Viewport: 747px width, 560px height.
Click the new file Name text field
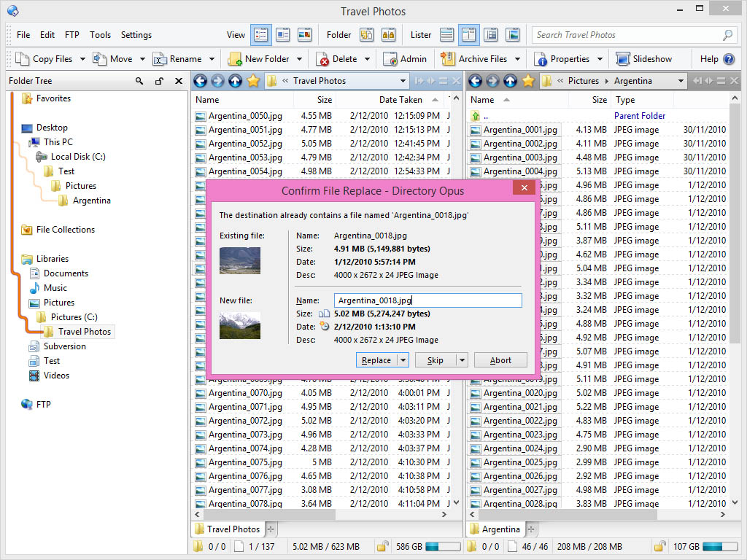click(x=427, y=300)
